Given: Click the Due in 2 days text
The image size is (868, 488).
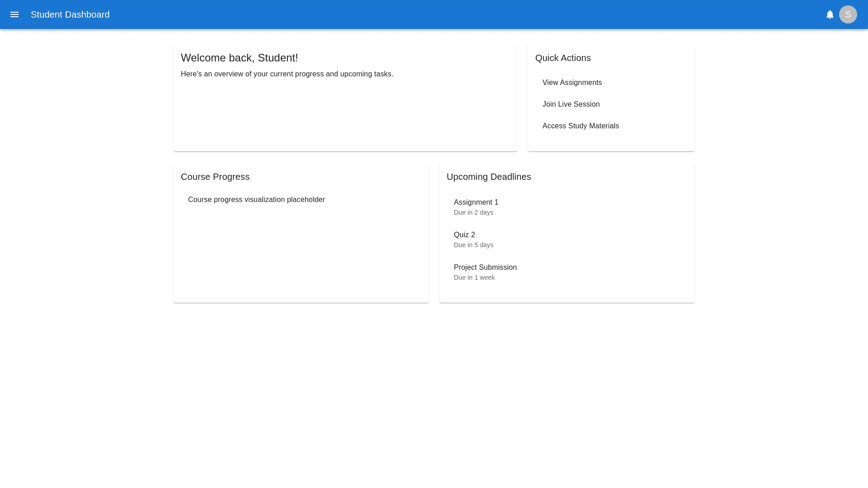Looking at the screenshot, I should [x=473, y=212].
